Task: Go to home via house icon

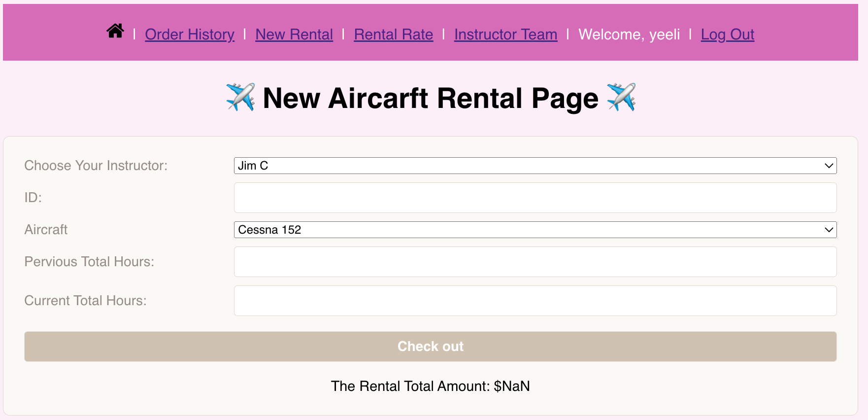Action: point(115,31)
